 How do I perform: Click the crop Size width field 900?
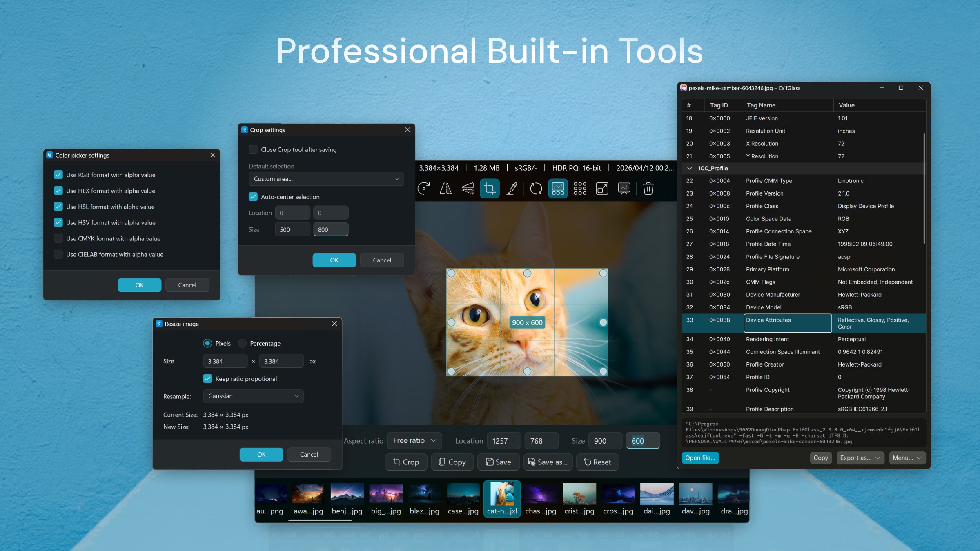tap(605, 441)
